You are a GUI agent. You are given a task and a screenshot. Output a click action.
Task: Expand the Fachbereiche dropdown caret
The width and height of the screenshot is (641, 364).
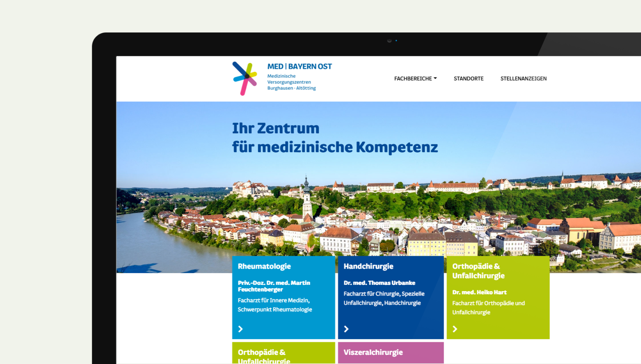(x=435, y=78)
